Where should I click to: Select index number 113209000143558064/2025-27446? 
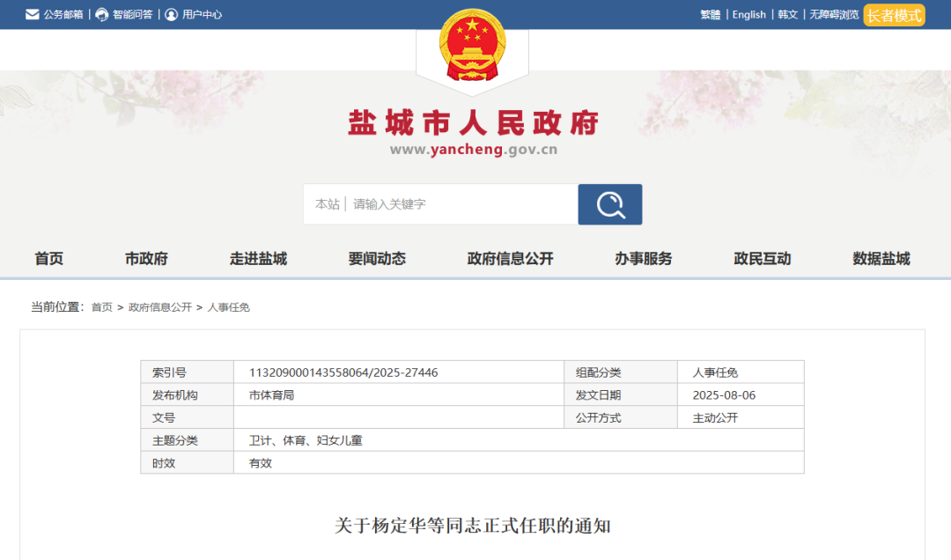pyautogui.click(x=343, y=372)
